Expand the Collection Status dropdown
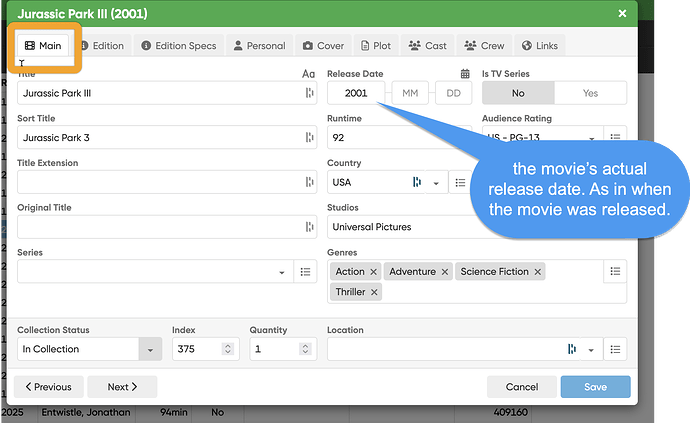This screenshot has width=690, height=423. coord(151,349)
